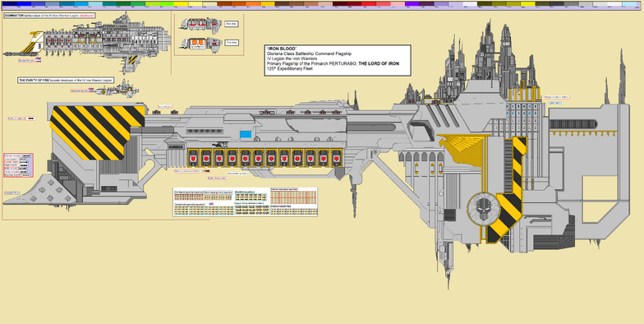Select the Purity of Fire destroyer sprite
The height and width of the screenshot is (324, 644).
click(117, 89)
